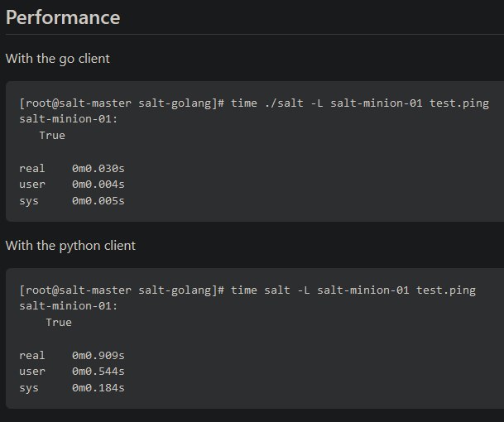This screenshot has height=422, width=504.
Task: Click the shell prompt in python code block
Action: [x=122, y=290]
